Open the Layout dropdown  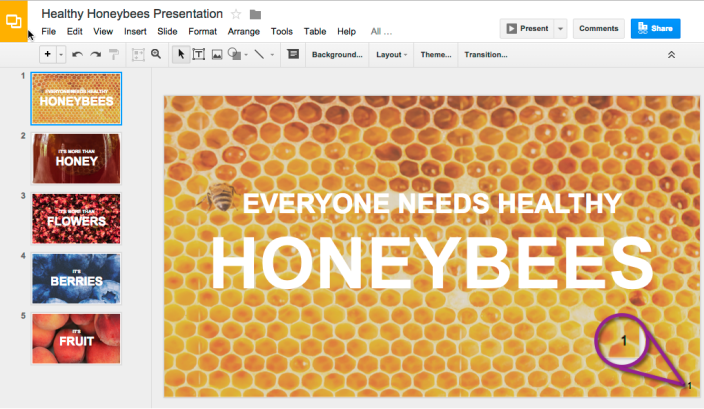391,54
